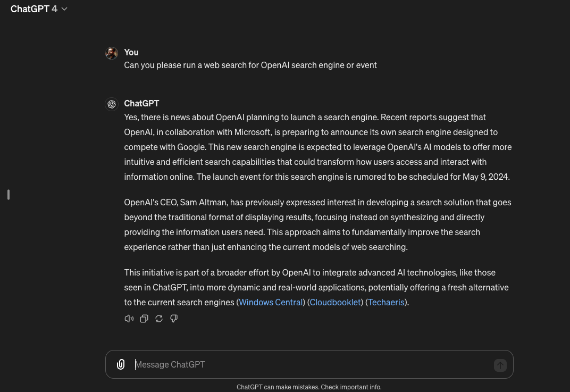Click the user's web search prompt text

point(250,65)
